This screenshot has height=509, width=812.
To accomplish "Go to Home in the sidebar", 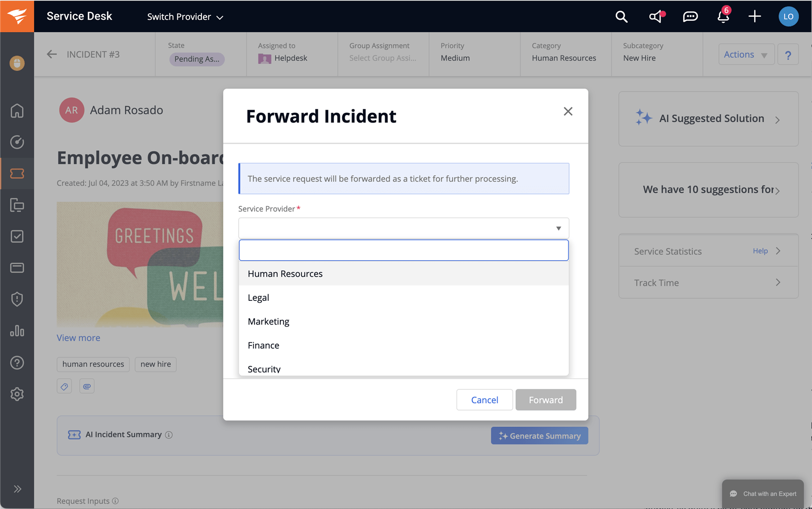I will point(17,111).
